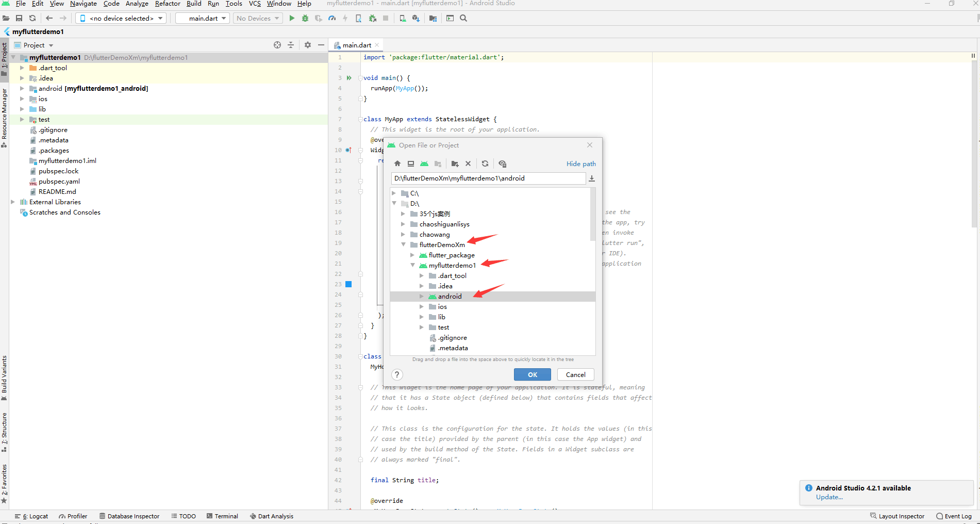Click the Hide path link

[581, 163]
